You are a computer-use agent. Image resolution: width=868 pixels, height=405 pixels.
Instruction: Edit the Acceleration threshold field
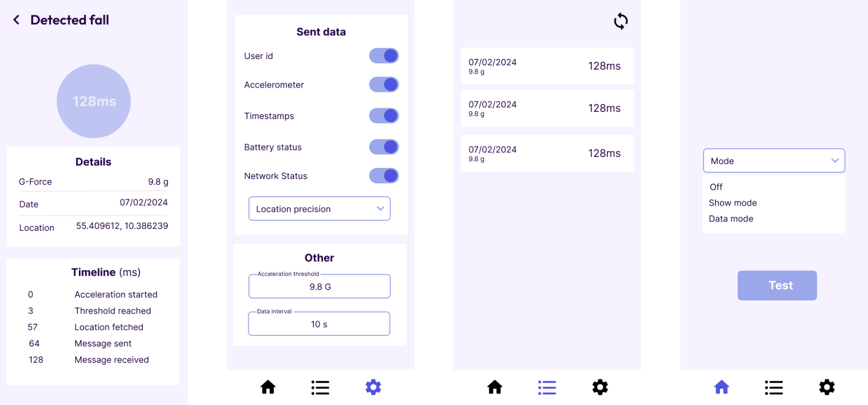click(x=319, y=286)
